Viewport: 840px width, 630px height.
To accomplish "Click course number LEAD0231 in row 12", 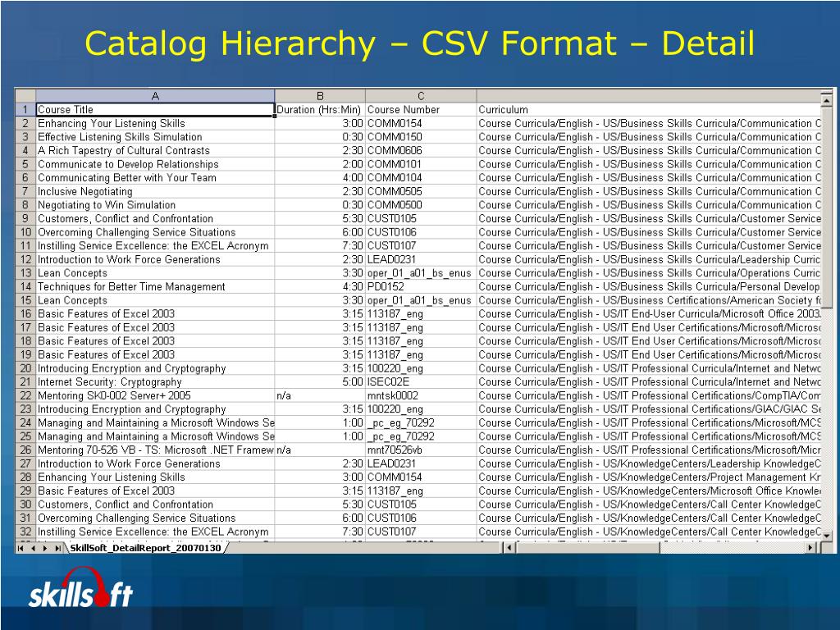I will click(421, 259).
